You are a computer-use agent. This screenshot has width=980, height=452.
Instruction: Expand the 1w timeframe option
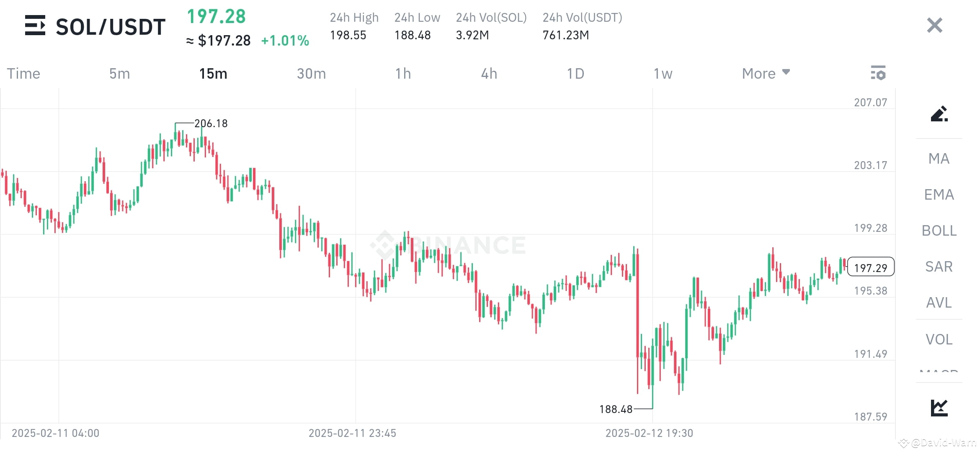point(662,73)
